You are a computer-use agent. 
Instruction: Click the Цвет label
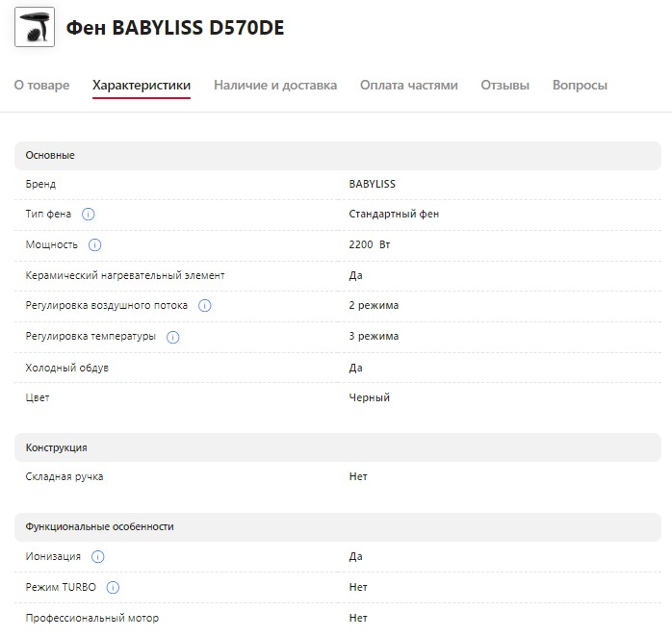pyautogui.click(x=38, y=397)
